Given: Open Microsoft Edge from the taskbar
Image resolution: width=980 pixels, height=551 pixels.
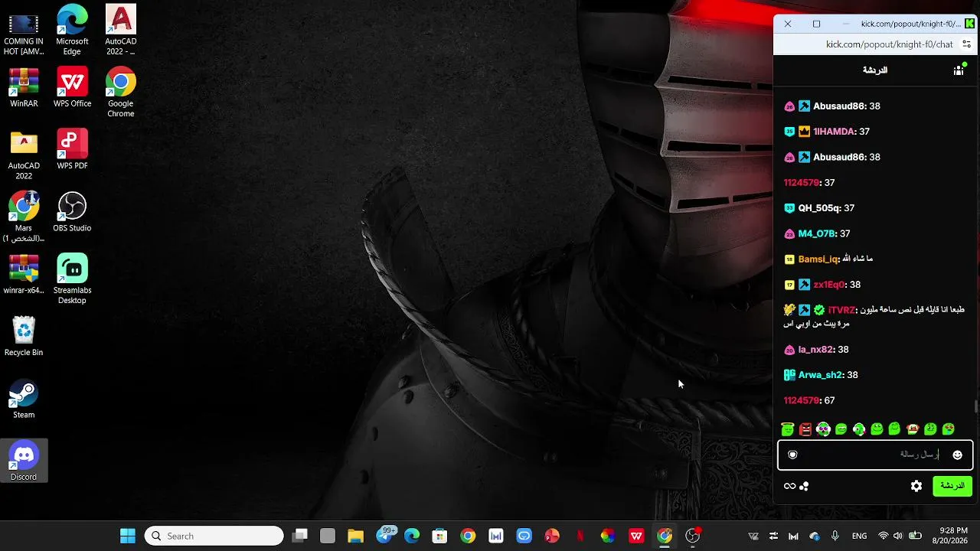Looking at the screenshot, I should 412,536.
